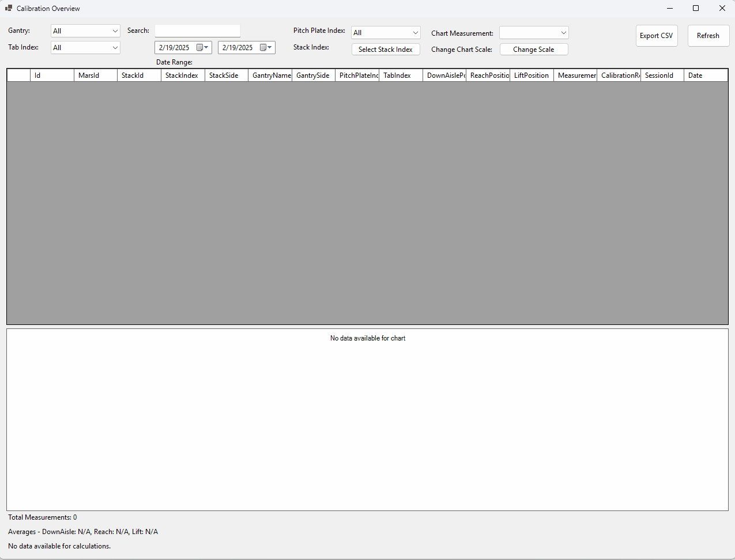
Task: Click the calendar icon on the start date picker
Action: pos(198,47)
